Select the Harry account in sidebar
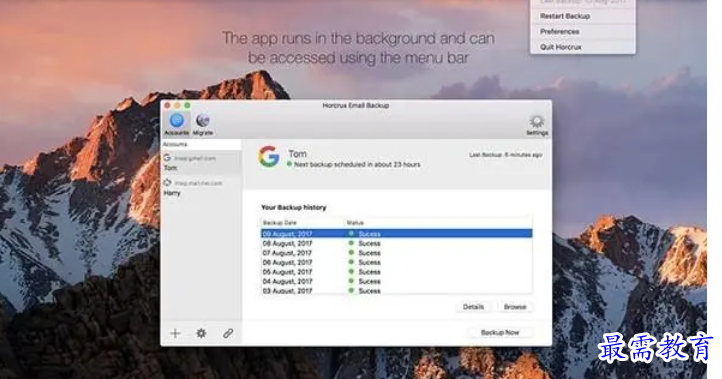Screen dimensions: 722x379 pos(201,188)
